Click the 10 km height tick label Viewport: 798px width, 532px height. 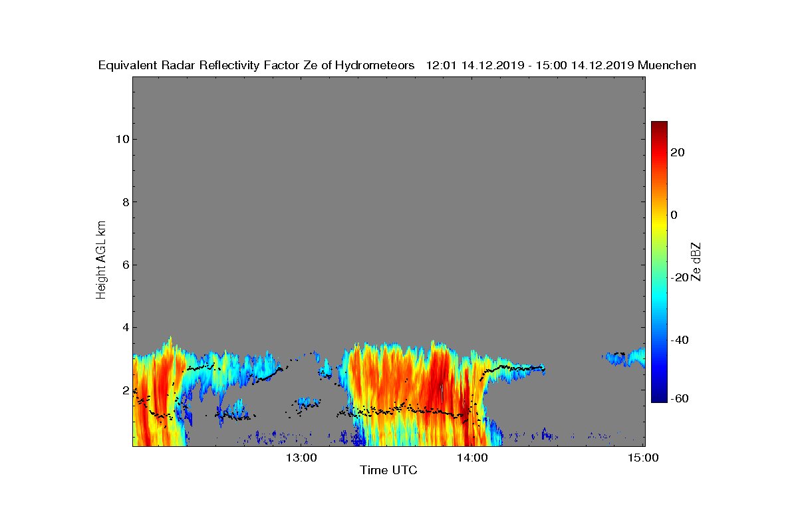click(x=120, y=139)
